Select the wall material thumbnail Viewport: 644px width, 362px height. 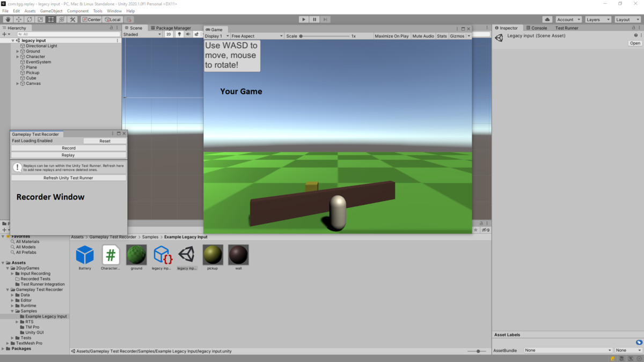coord(238,256)
